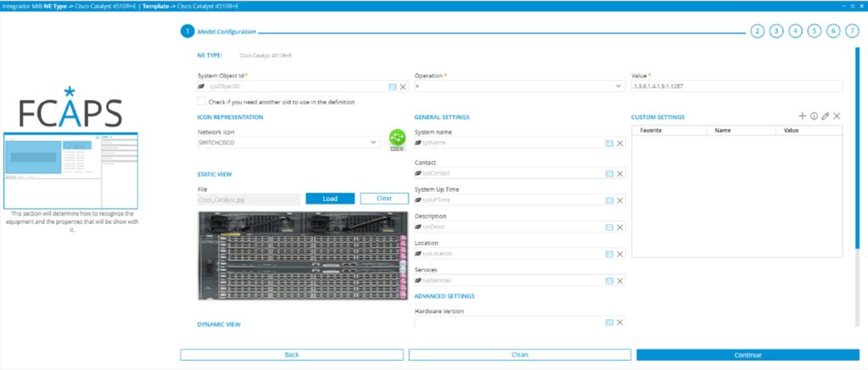The width and height of the screenshot is (868, 370).
Task: Open MIB browser icon for Location
Action: [609, 254]
